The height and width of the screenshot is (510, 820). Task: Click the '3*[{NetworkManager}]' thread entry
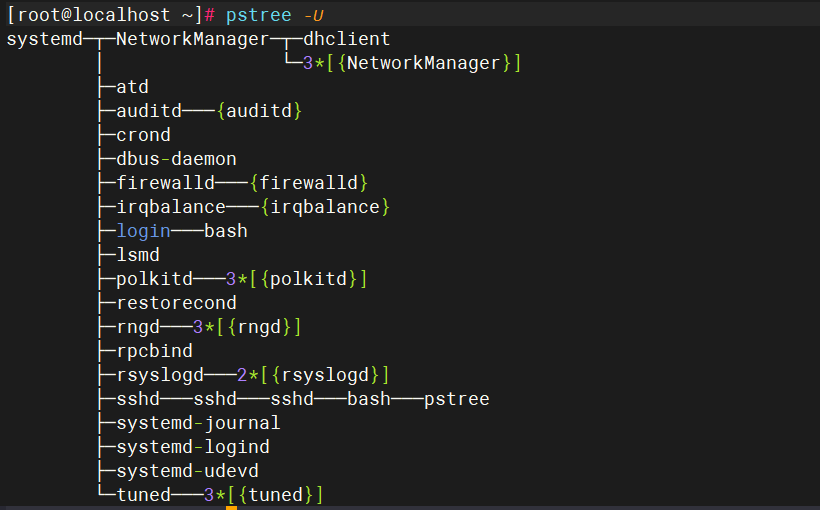[412, 63]
